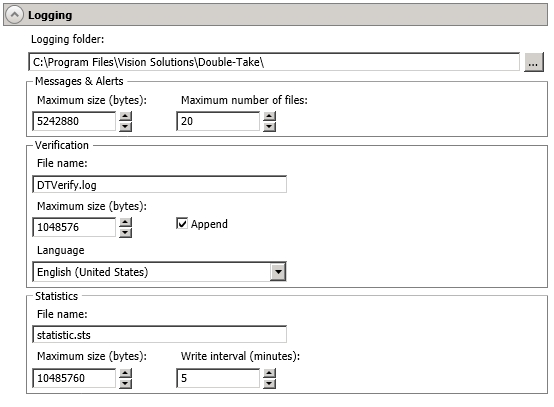Decrease maximum number of files
This screenshot has height=407, width=554.
pos(269,126)
